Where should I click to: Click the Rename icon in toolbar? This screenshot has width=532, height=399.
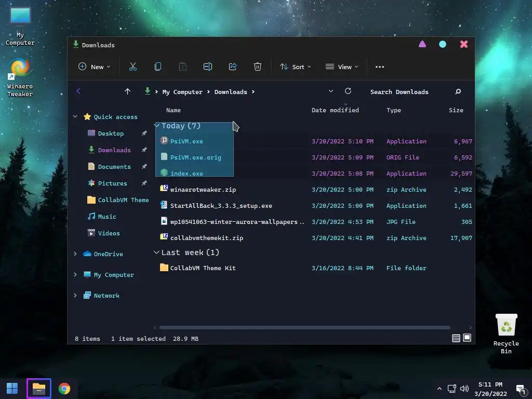(208, 67)
